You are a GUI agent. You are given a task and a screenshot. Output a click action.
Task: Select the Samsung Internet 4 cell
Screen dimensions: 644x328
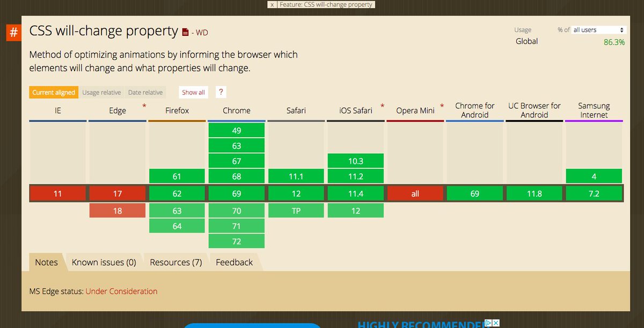(x=594, y=176)
